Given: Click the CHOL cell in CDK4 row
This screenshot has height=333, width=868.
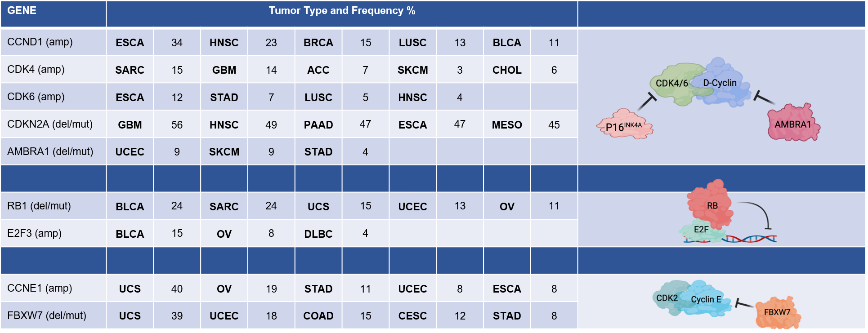Looking at the screenshot, I should click(x=507, y=70).
